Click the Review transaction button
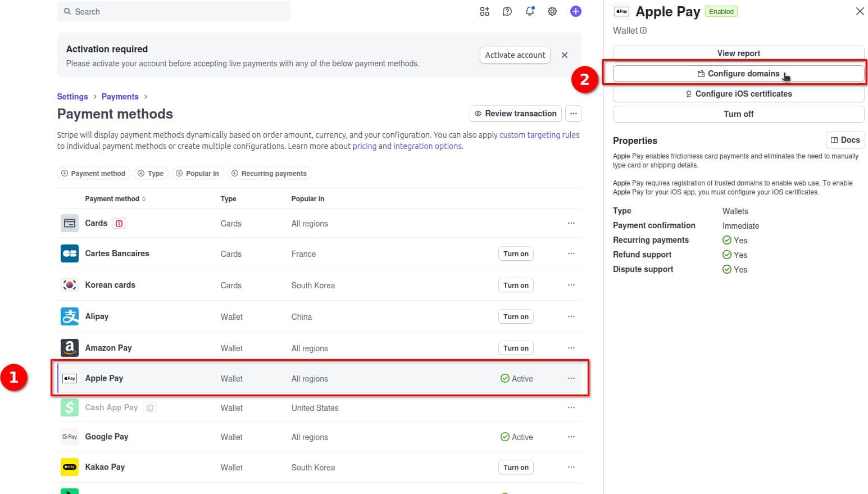Screen dimensions: 868x494 tap(515, 114)
